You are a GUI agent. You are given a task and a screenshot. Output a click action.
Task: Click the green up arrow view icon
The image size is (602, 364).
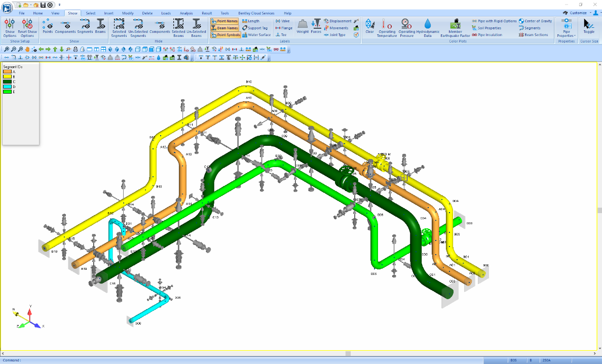pos(55,50)
